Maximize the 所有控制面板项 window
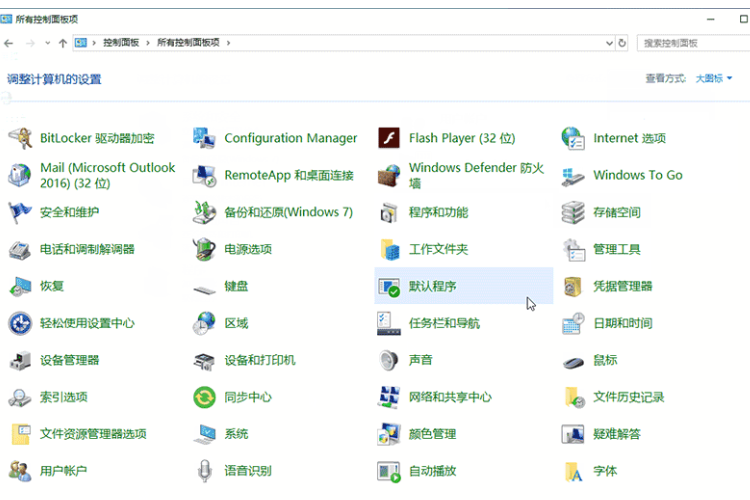 [x=744, y=19]
